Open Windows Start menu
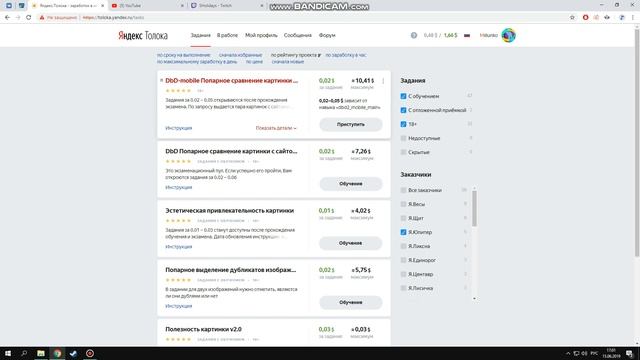Image resolution: width=640 pixels, height=360 pixels. [8, 353]
